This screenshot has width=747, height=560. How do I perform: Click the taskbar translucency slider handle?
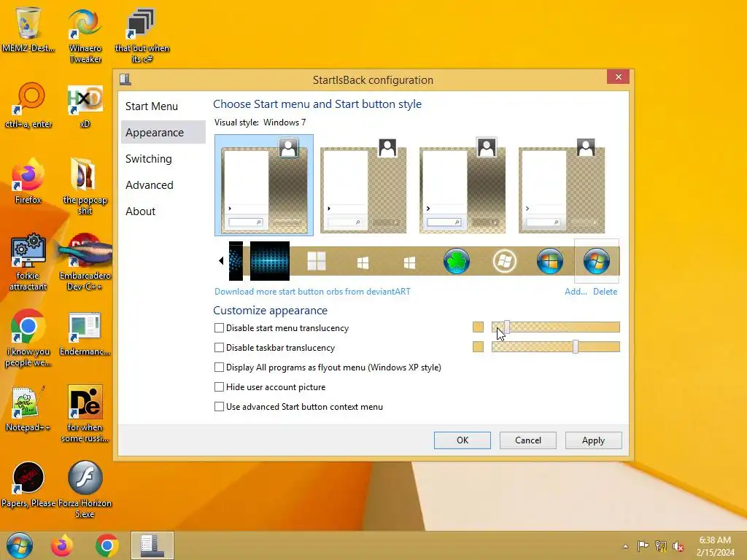[576, 346]
